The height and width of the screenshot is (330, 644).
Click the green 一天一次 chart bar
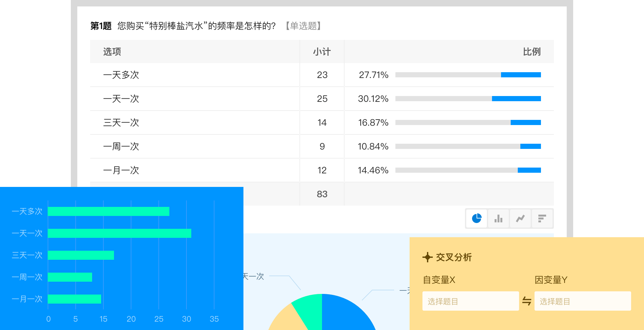119,233
